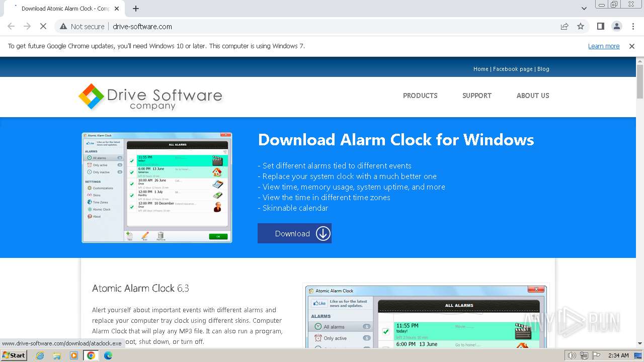This screenshot has height=362, width=644.
Task: Dismiss the Chrome update infobar
Action: (632, 46)
